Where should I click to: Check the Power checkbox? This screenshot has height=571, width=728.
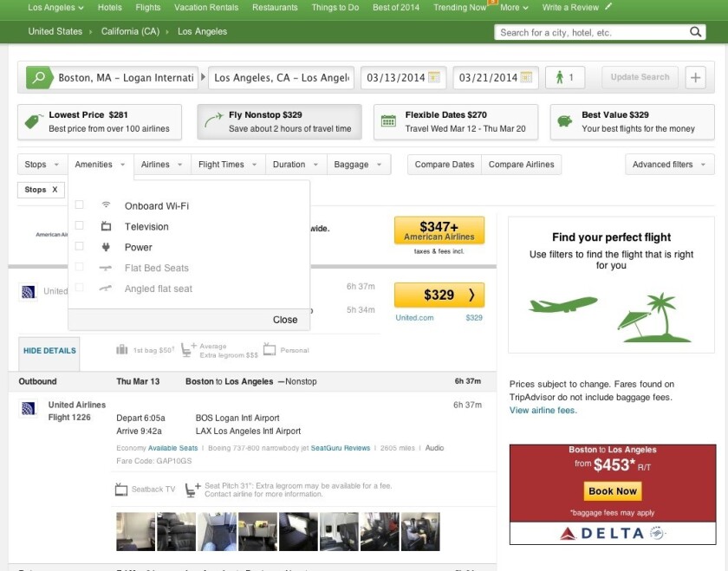point(80,245)
